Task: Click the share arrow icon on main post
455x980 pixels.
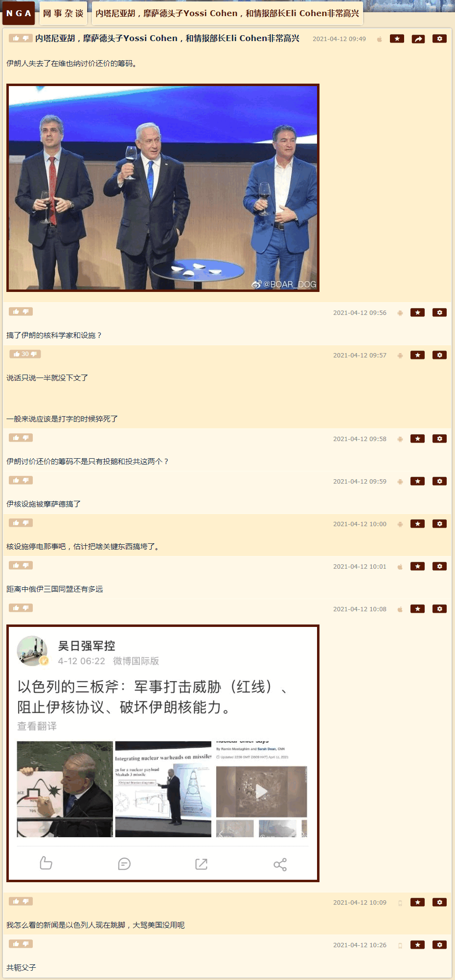Action: [418, 39]
